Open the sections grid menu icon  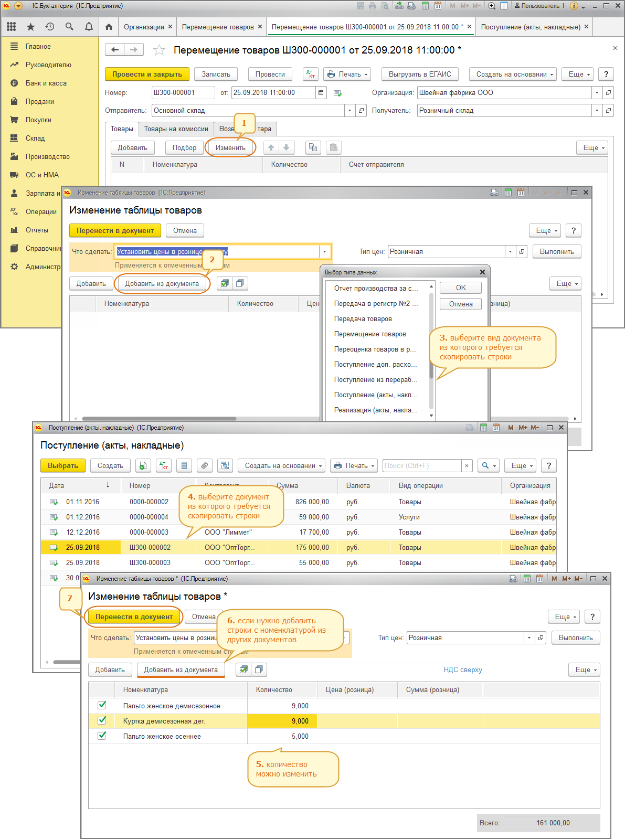point(12,27)
